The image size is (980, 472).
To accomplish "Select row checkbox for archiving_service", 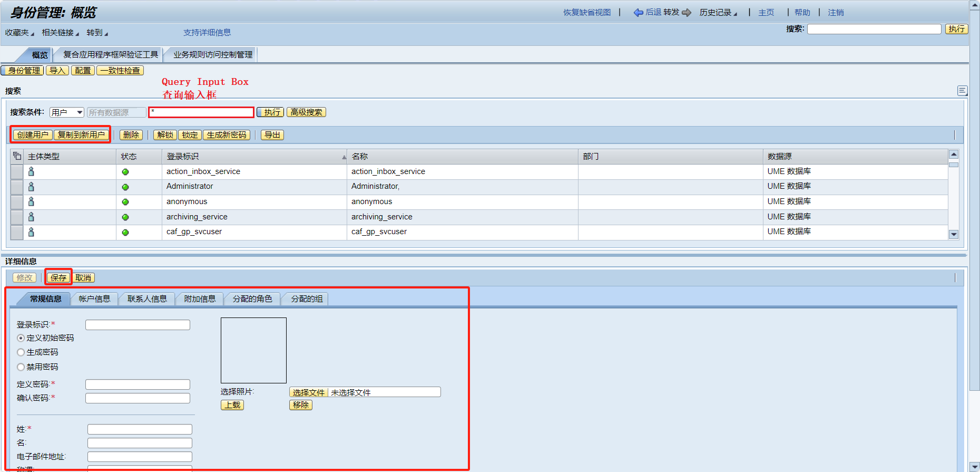I will click(x=17, y=217).
